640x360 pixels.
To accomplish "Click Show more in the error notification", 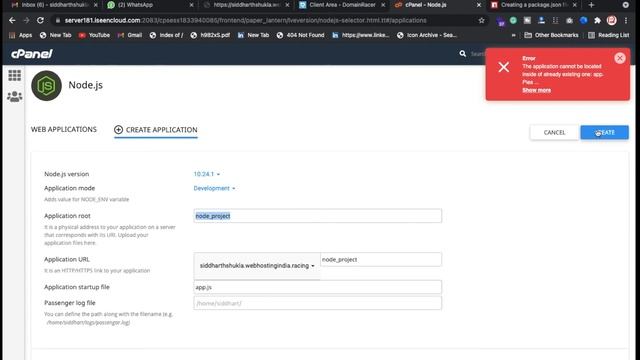I will pyautogui.click(x=536, y=90).
